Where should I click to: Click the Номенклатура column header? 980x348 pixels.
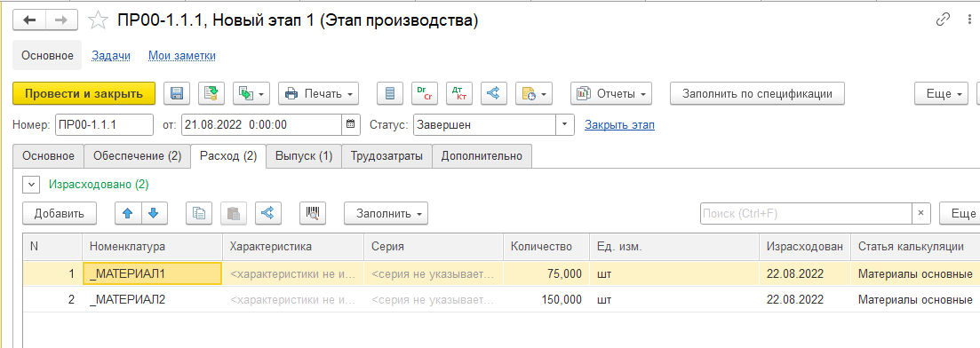pos(152,246)
